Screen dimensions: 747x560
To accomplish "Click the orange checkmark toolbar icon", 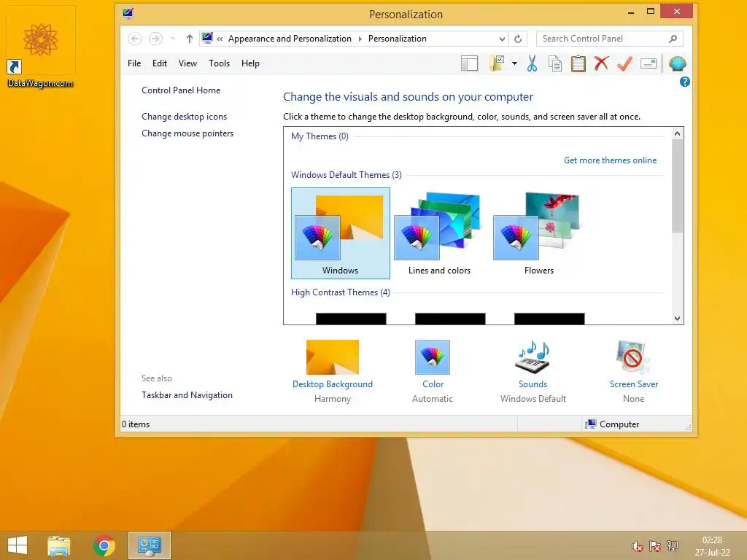I will pyautogui.click(x=624, y=63).
